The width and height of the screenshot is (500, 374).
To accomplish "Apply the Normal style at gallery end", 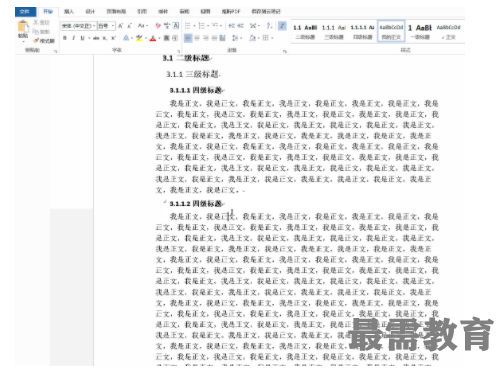I will [448, 31].
